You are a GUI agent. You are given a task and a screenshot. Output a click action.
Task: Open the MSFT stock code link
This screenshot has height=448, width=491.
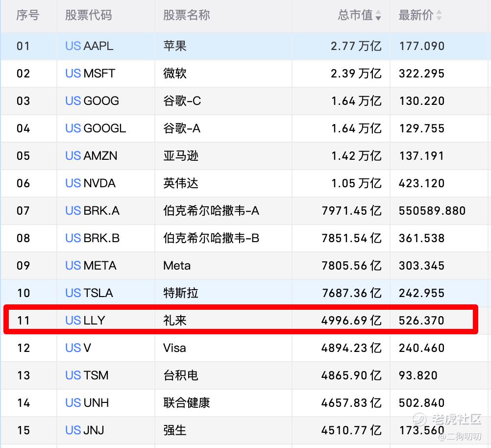90,73
